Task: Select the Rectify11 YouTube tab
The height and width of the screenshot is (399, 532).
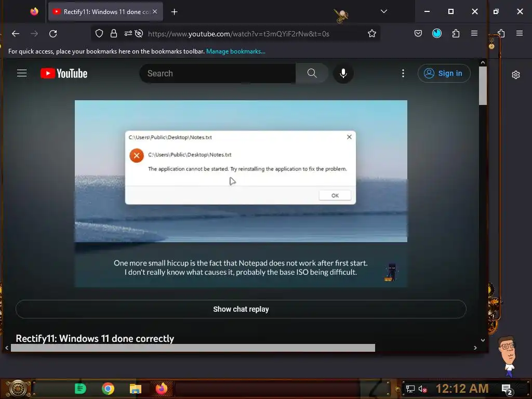Action: click(105, 11)
